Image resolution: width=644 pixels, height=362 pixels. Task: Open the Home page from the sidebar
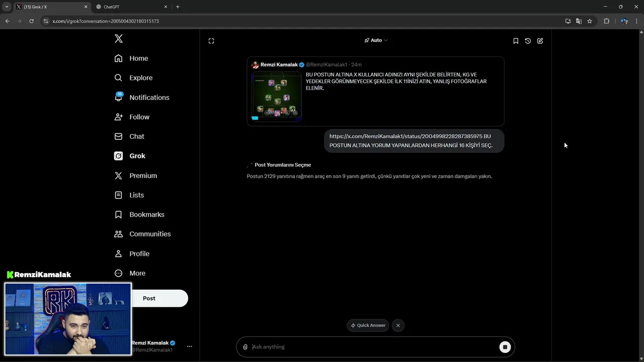point(131,58)
